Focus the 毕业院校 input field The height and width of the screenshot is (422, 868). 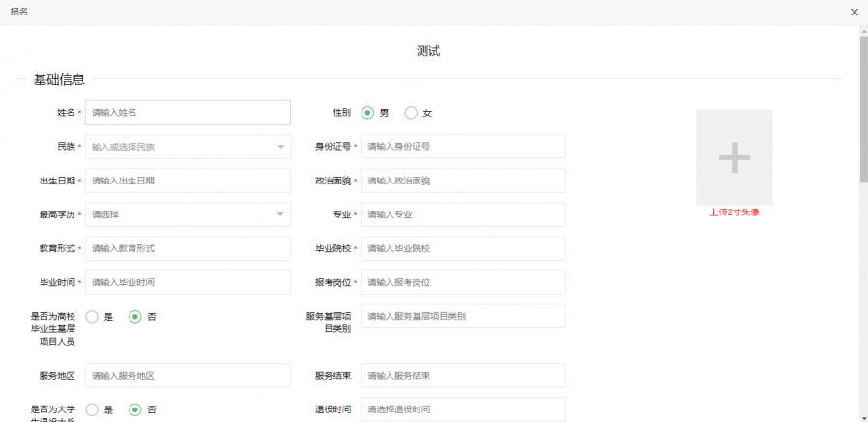coord(463,248)
